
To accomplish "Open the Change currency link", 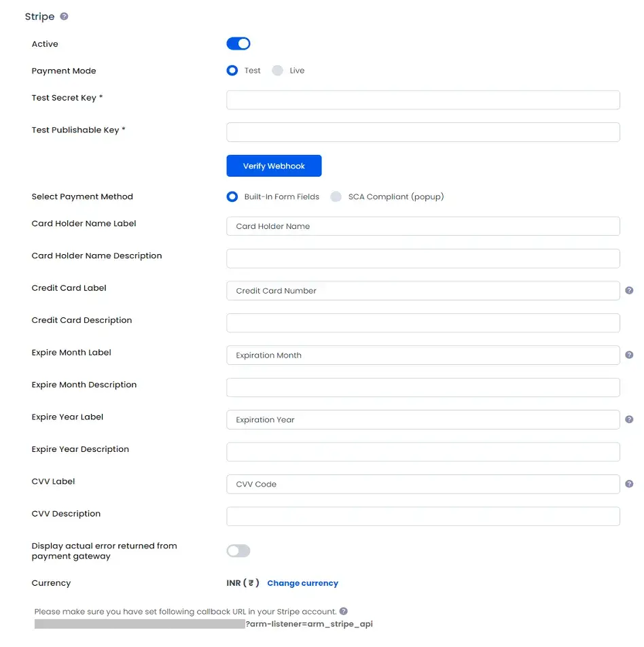I will (x=302, y=583).
